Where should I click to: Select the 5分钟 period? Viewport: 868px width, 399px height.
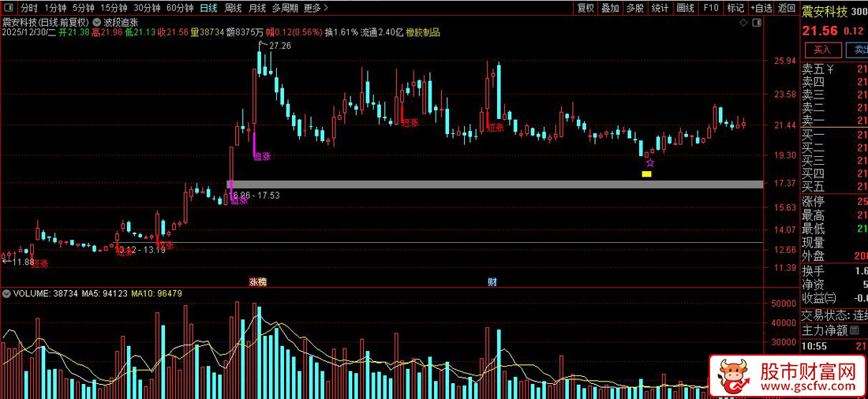click(x=84, y=8)
